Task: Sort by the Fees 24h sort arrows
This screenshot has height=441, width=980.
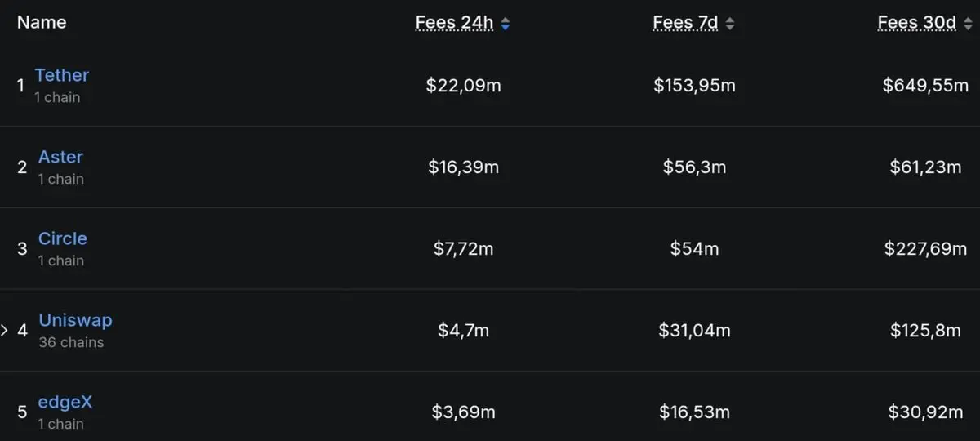Action: (x=506, y=24)
